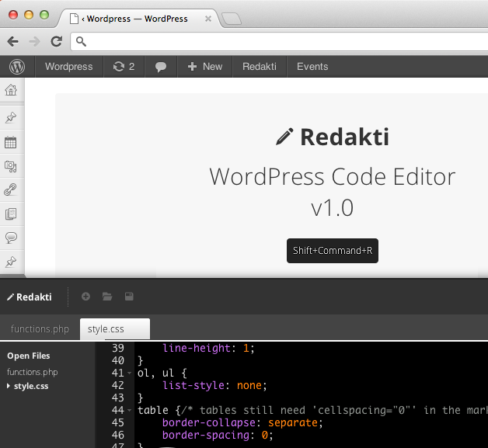The height and width of the screenshot is (448, 488).
Task: Click the 'list-style' property in code
Action: [x=193, y=385]
